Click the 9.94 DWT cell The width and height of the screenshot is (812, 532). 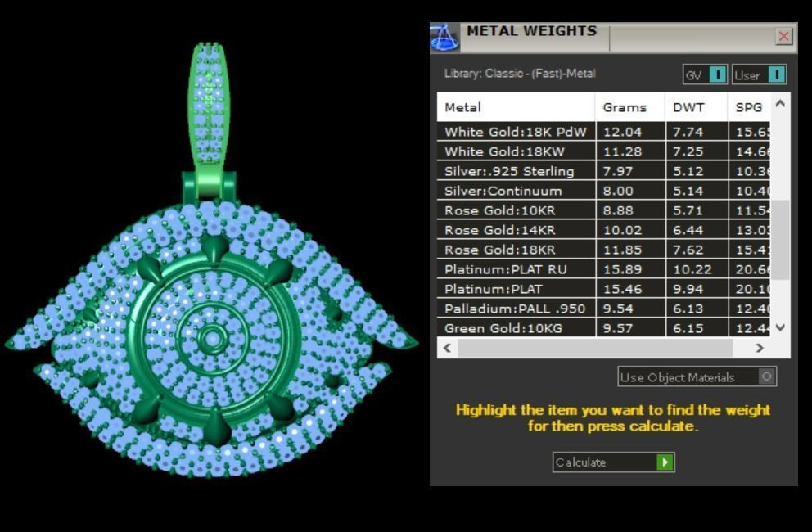(697, 289)
